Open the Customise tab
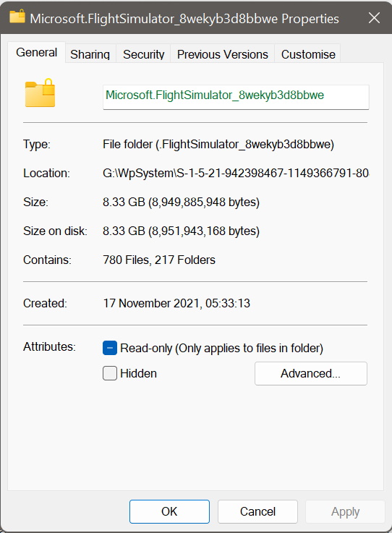The image size is (392, 533). click(x=308, y=54)
